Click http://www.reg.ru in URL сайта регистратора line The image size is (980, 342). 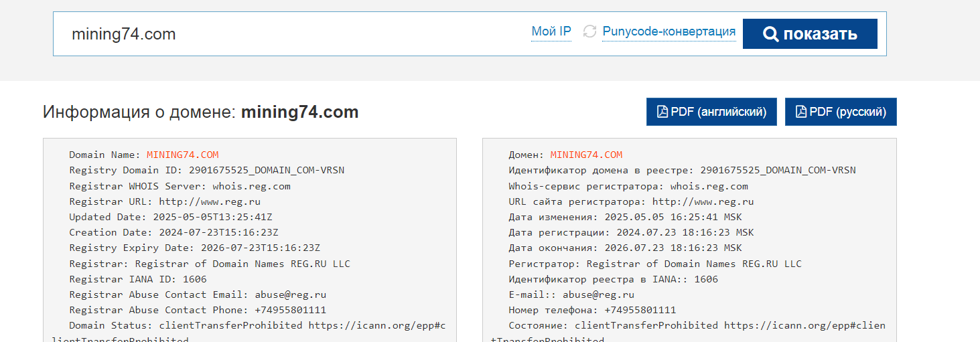[x=703, y=201]
